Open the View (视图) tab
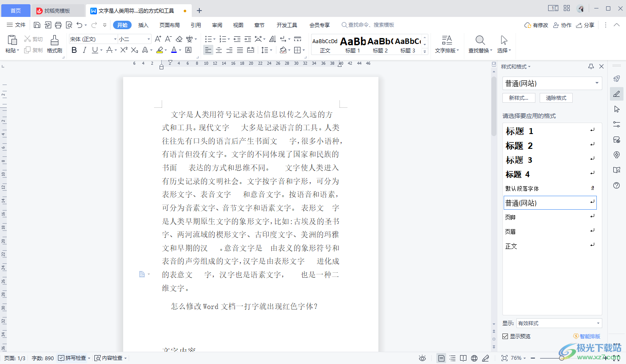The width and height of the screenshot is (626, 364). click(238, 25)
